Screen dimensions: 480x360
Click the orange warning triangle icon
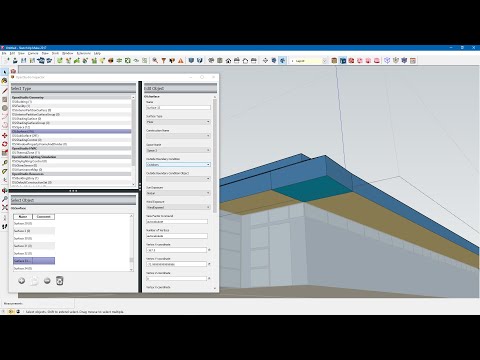click(x=181, y=60)
